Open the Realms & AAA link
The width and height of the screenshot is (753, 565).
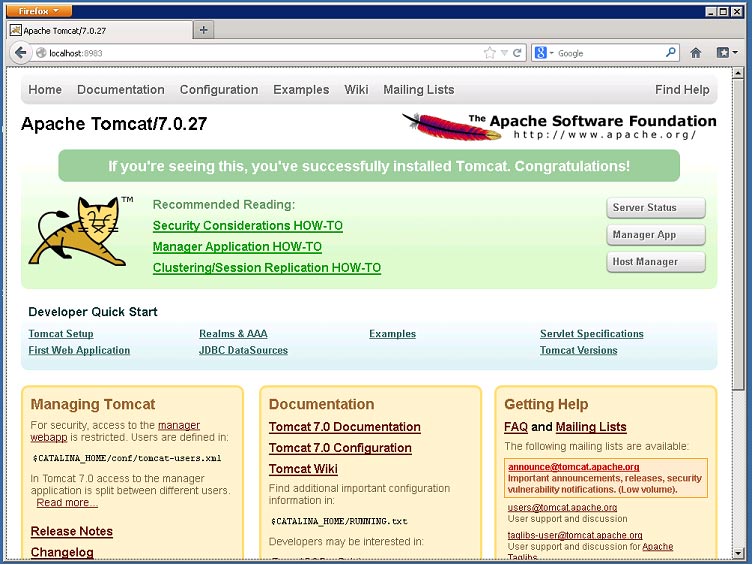click(233, 334)
